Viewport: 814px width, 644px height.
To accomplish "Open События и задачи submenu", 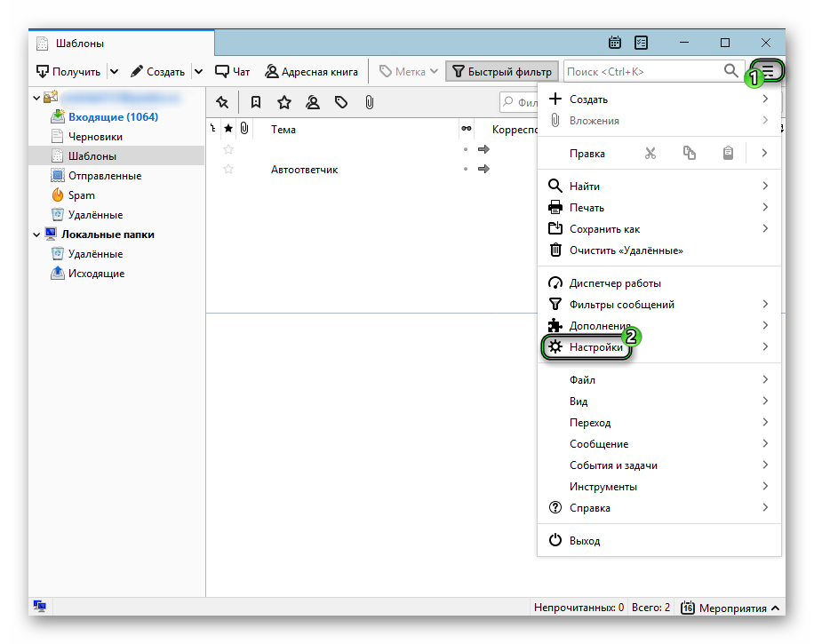I will click(x=658, y=465).
